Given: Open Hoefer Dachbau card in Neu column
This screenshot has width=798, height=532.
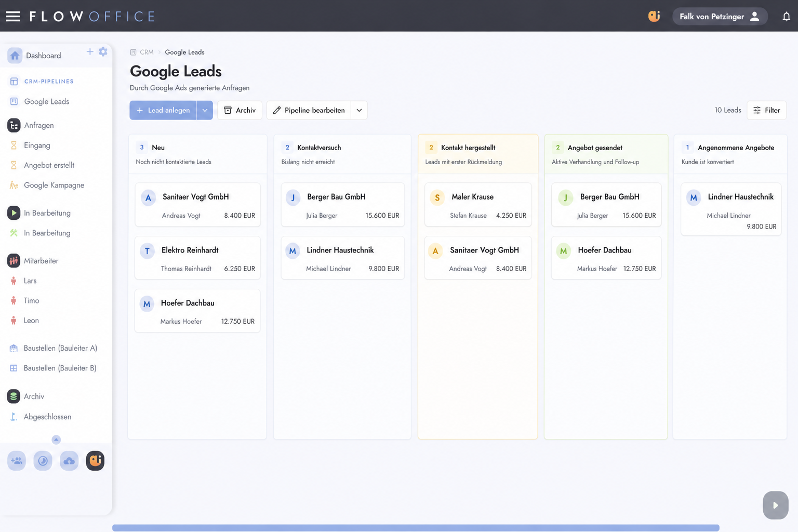Looking at the screenshot, I should pos(197,311).
